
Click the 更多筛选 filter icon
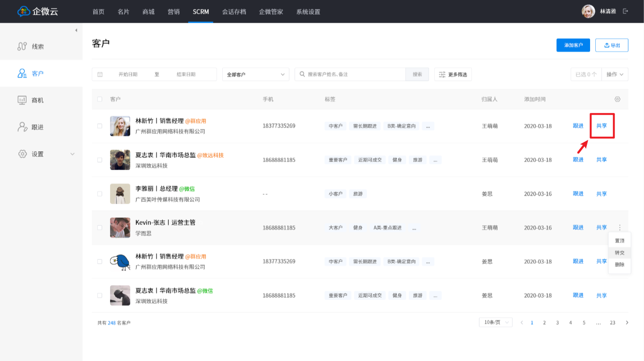coord(443,75)
